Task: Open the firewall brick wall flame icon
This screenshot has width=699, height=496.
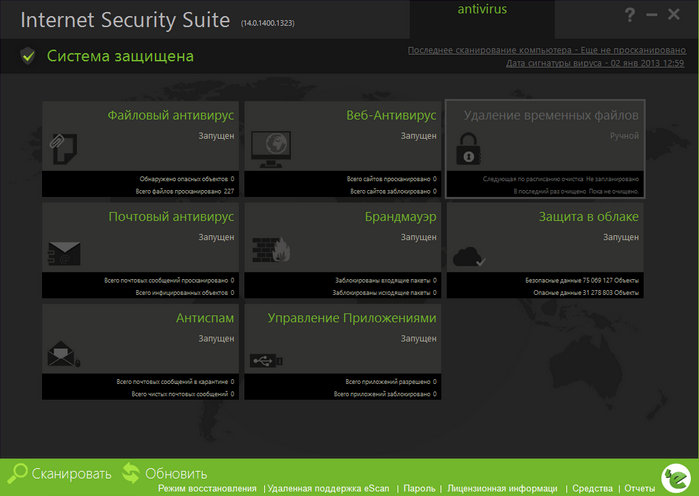Action: (x=271, y=250)
